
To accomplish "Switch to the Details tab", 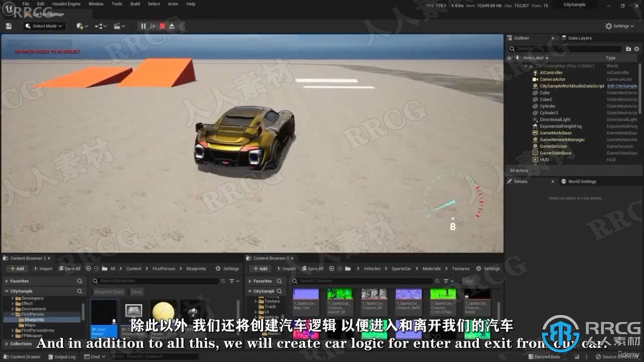I will point(520,182).
